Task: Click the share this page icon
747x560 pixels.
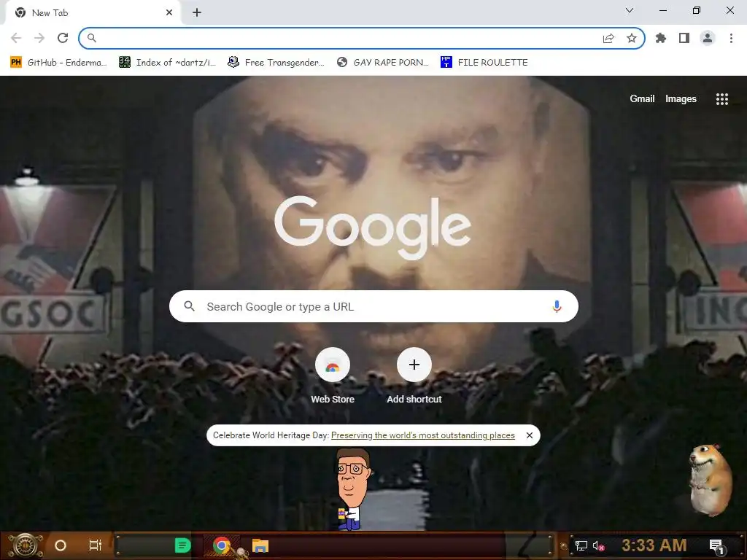Action: 608,39
